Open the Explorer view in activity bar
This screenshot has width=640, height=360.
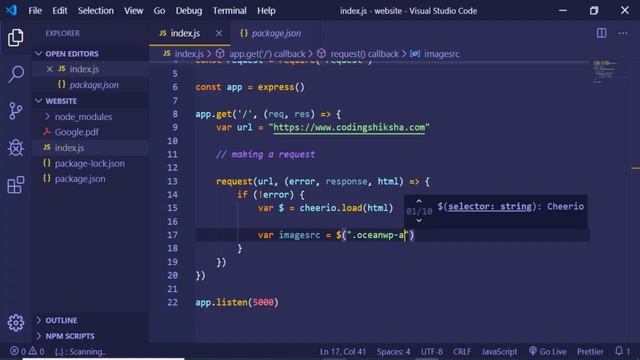(16, 38)
